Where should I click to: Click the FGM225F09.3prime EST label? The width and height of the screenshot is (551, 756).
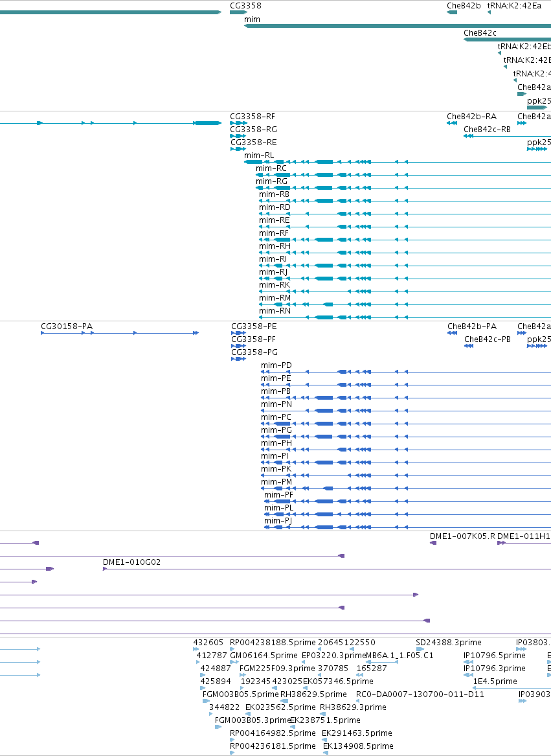point(277,669)
